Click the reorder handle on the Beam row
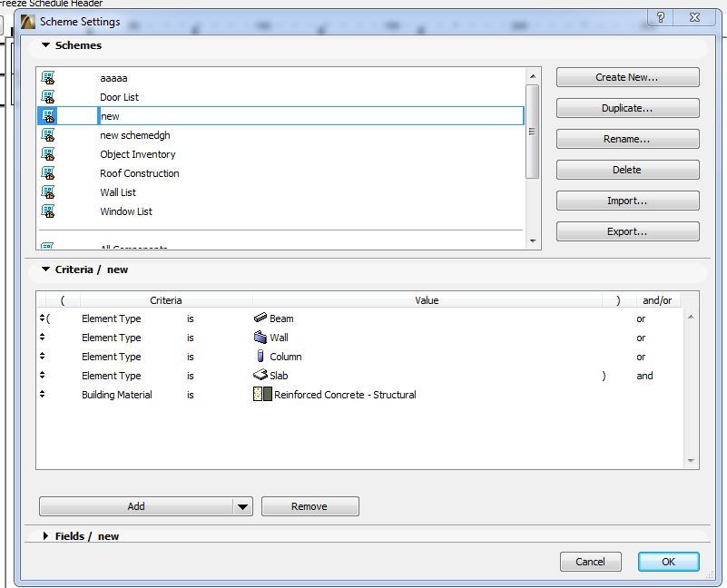The height and width of the screenshot is (588, 727). pos(42,318)
